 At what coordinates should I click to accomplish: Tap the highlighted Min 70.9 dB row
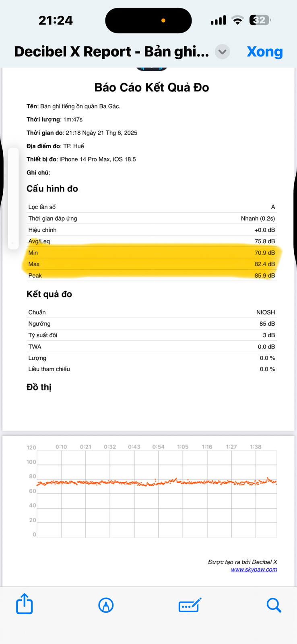coord(151,253)
